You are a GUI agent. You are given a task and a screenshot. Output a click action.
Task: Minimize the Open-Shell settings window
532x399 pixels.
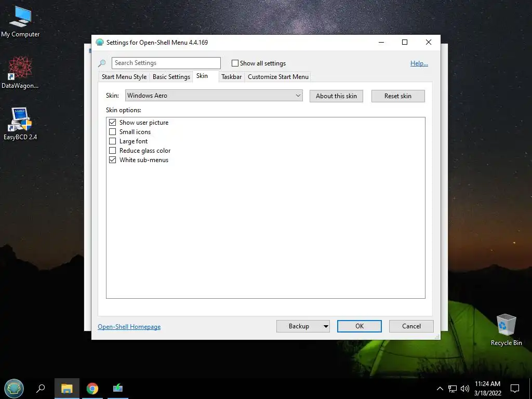coord(381,43)
